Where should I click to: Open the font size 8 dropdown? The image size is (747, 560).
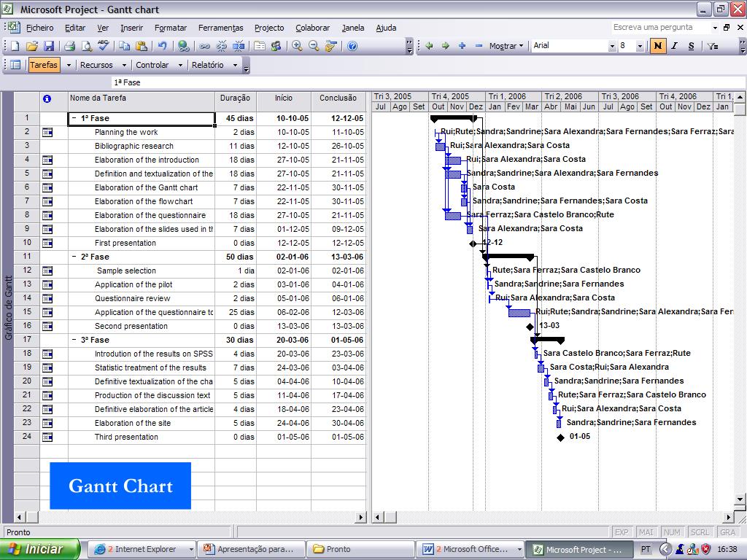(640, 46)
